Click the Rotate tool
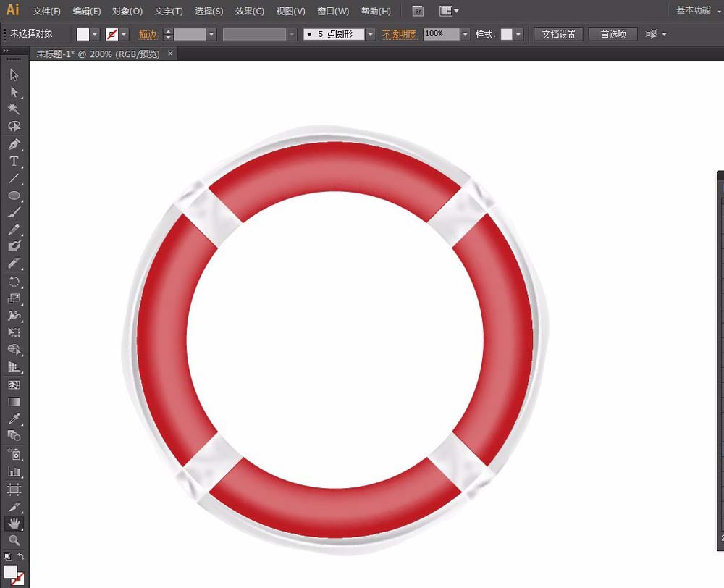Viewport: 724px width, 588px height. (x=14, y=282)
